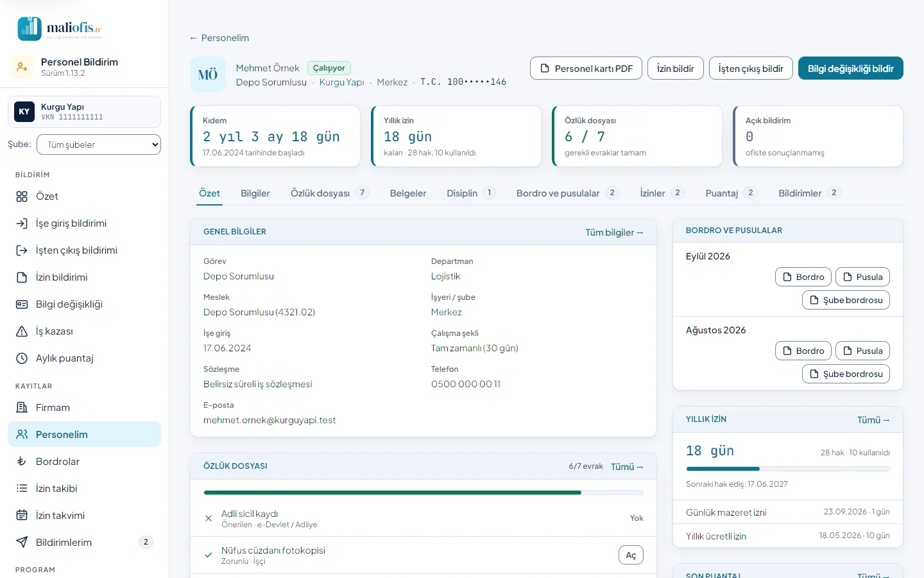Open Ağustos 2026 Pusula document
This screenshot has height=578, width=924.
pos(862,351)
